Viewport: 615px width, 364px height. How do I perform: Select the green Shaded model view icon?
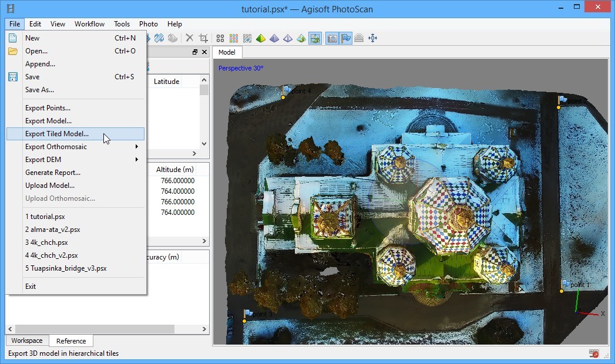[261, 38]
